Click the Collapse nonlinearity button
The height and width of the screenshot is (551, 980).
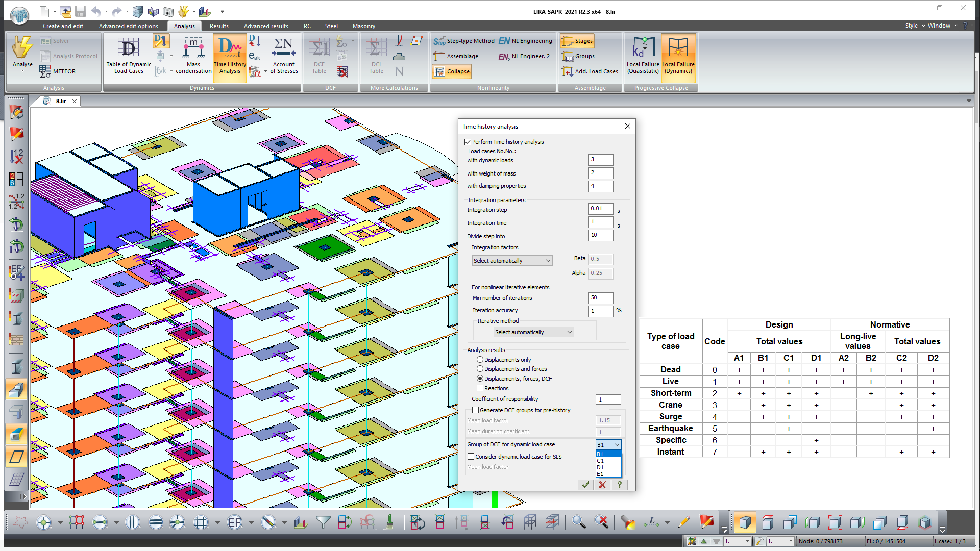pos(452,71)
